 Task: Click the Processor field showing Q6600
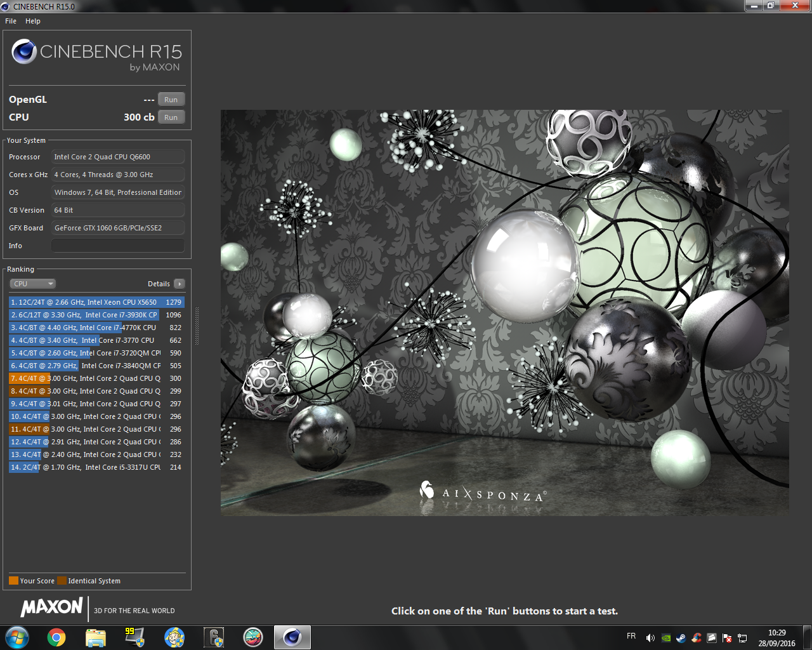click(x=118, y=157)
